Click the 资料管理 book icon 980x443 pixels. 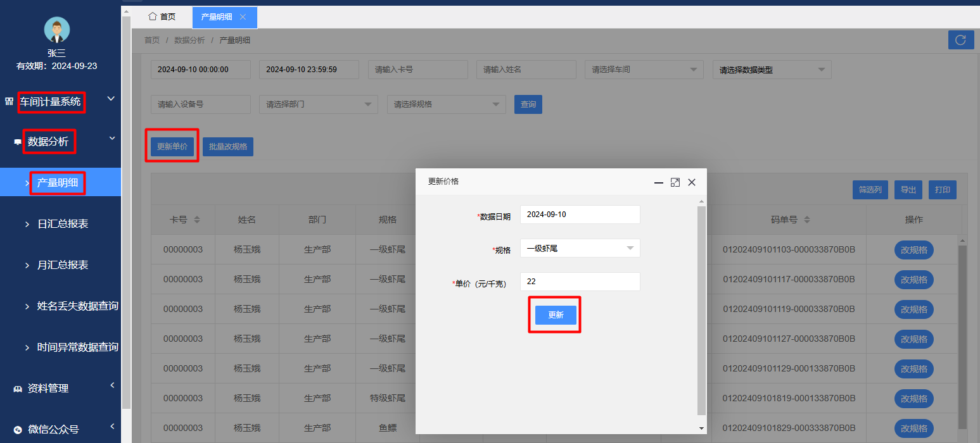coord(18,389)
